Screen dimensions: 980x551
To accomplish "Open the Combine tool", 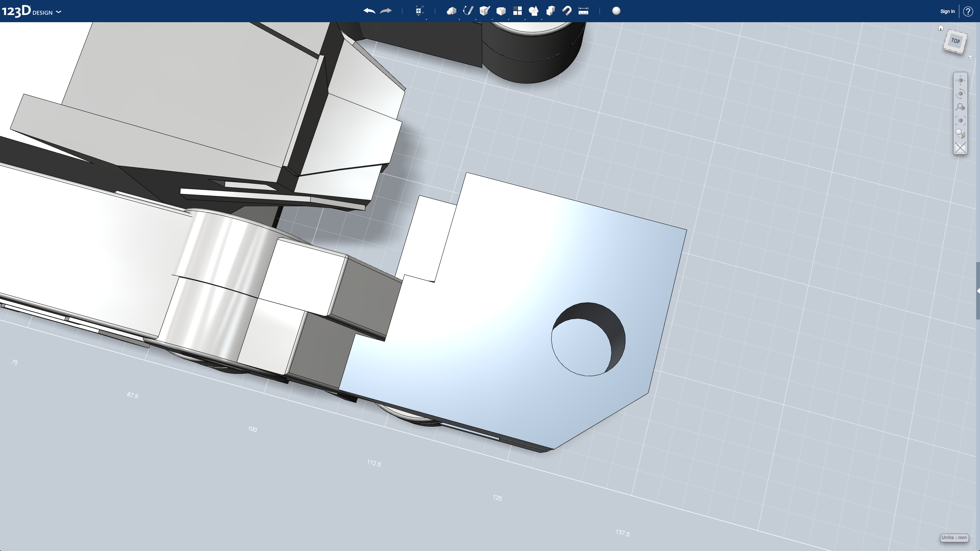I will point(550,11).
